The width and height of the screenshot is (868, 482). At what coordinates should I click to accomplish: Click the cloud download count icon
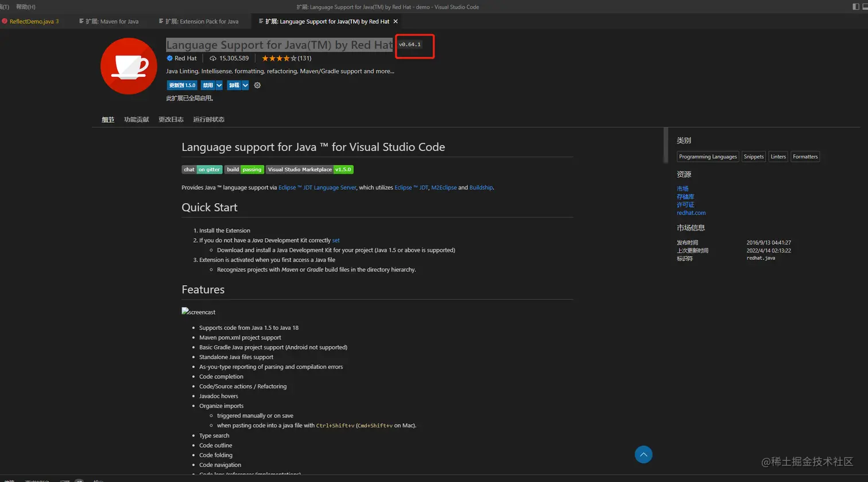click(213, 58)
